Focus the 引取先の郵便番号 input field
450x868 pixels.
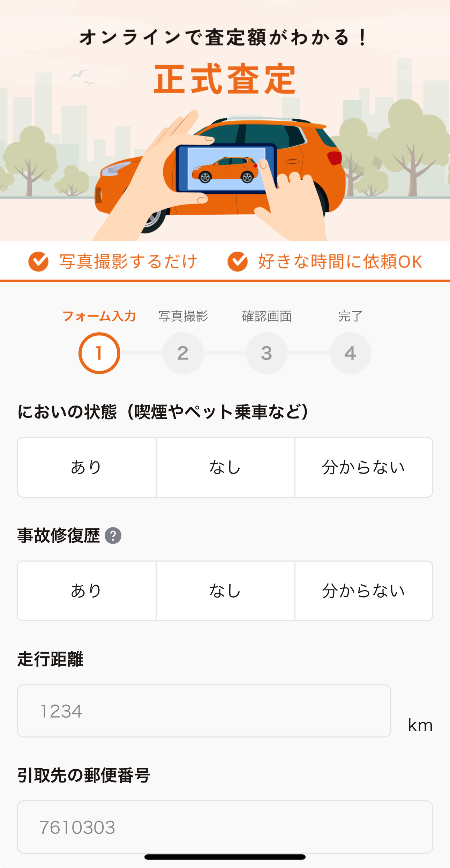[225, 827]
